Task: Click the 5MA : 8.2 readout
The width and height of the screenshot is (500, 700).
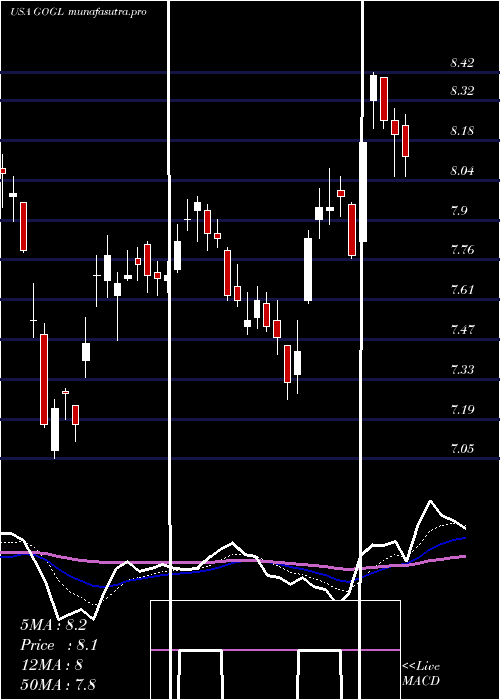Action: [x=54, y=625]
